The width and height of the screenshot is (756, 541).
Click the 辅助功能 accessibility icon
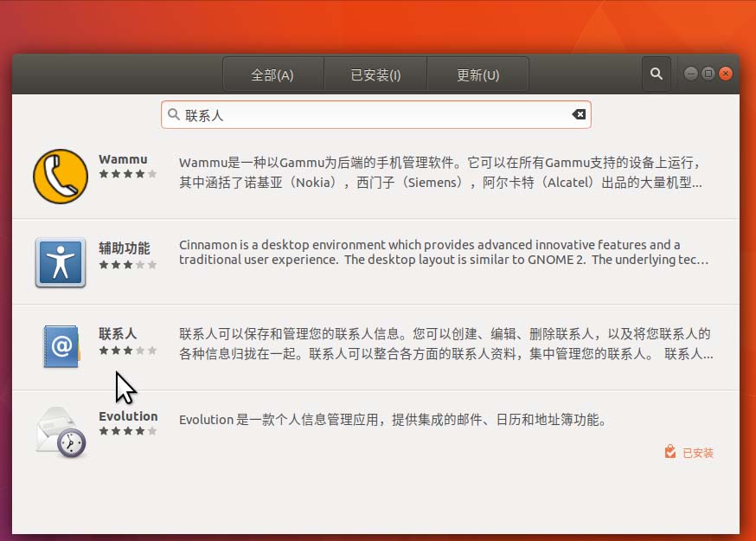61,262
